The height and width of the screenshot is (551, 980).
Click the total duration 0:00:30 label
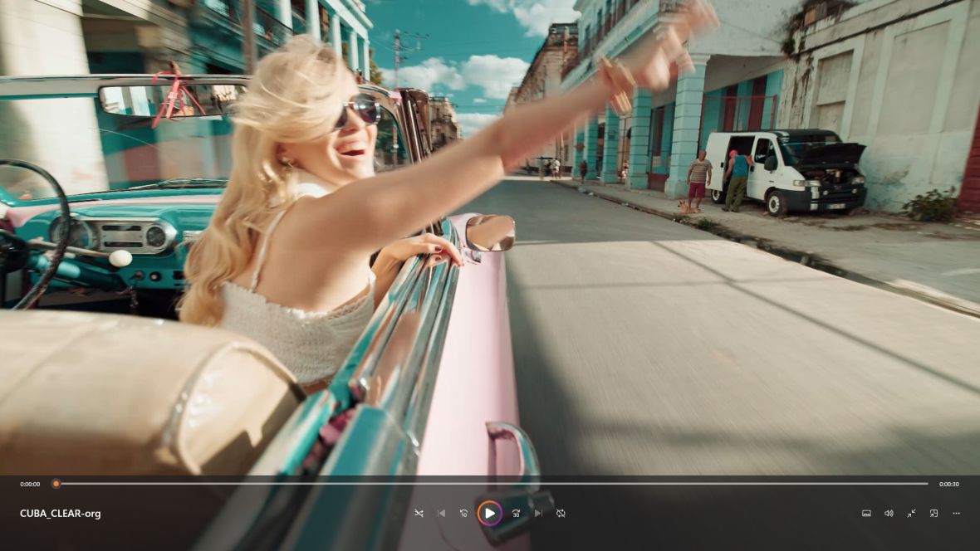pyautogui.click(x=948, y=485)
